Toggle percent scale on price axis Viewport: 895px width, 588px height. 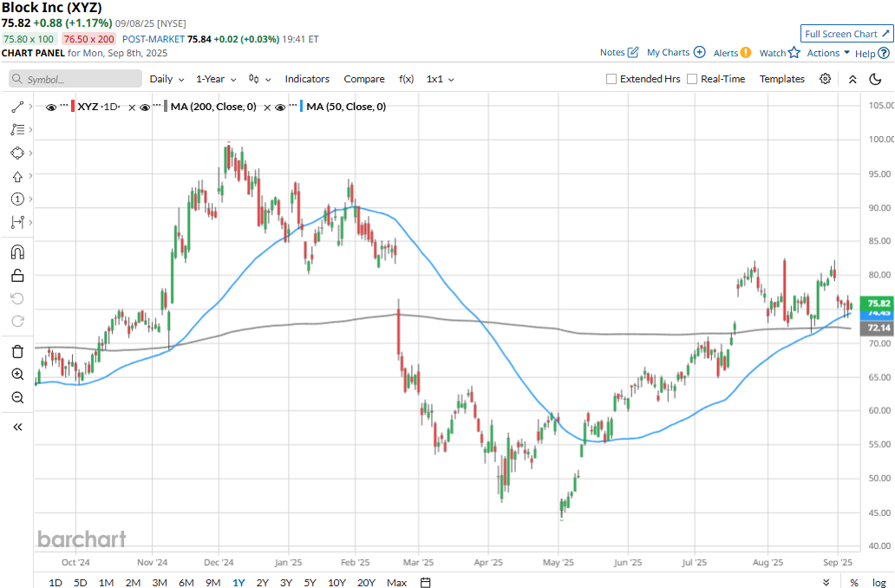coord(854,582)
